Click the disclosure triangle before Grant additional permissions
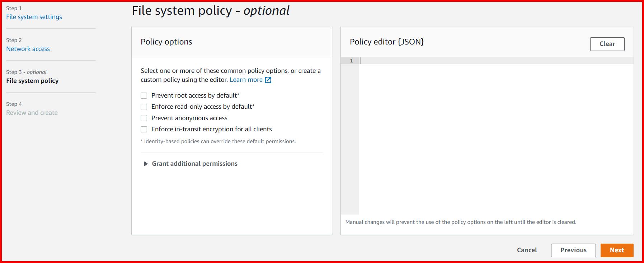 tap(146, 164)
